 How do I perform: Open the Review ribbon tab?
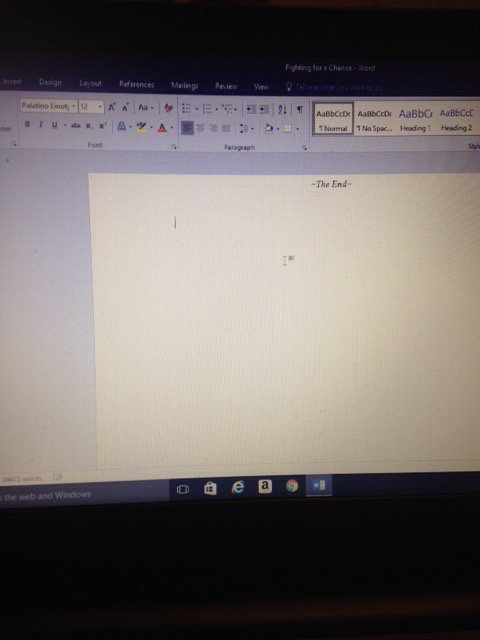point(226,86)
